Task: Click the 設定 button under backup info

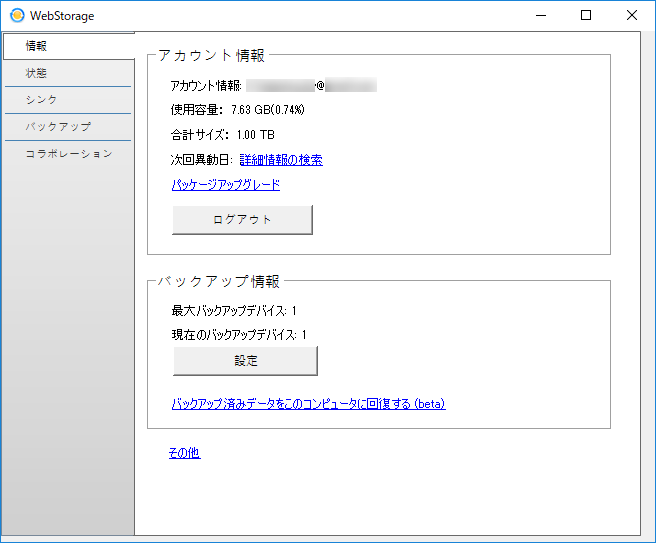Action: pos(245,361)
